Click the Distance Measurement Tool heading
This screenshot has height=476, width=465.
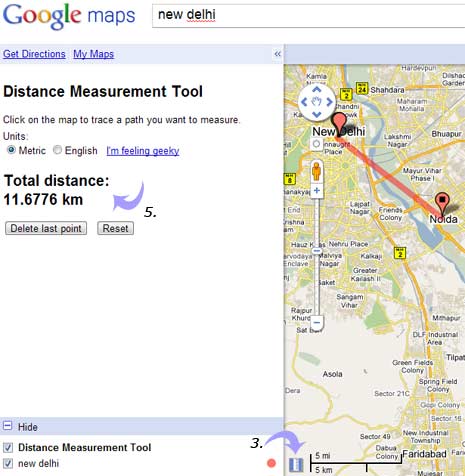(103, 91)
